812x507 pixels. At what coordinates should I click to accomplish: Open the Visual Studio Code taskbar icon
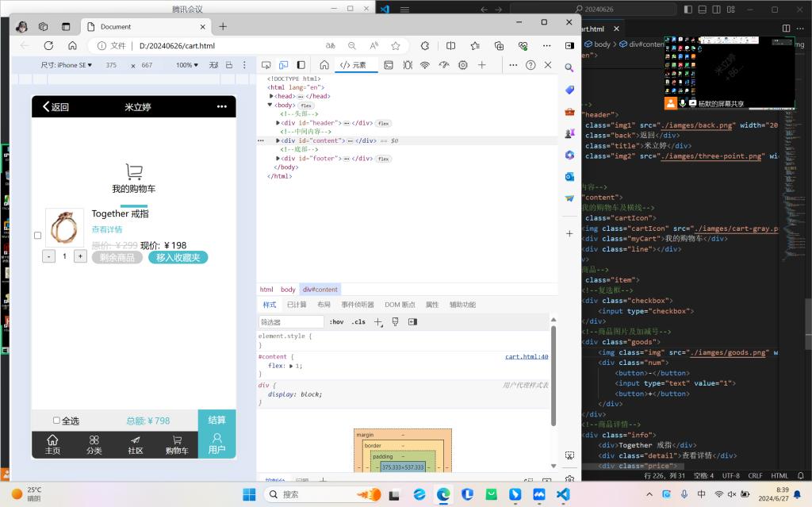point(563,494)
